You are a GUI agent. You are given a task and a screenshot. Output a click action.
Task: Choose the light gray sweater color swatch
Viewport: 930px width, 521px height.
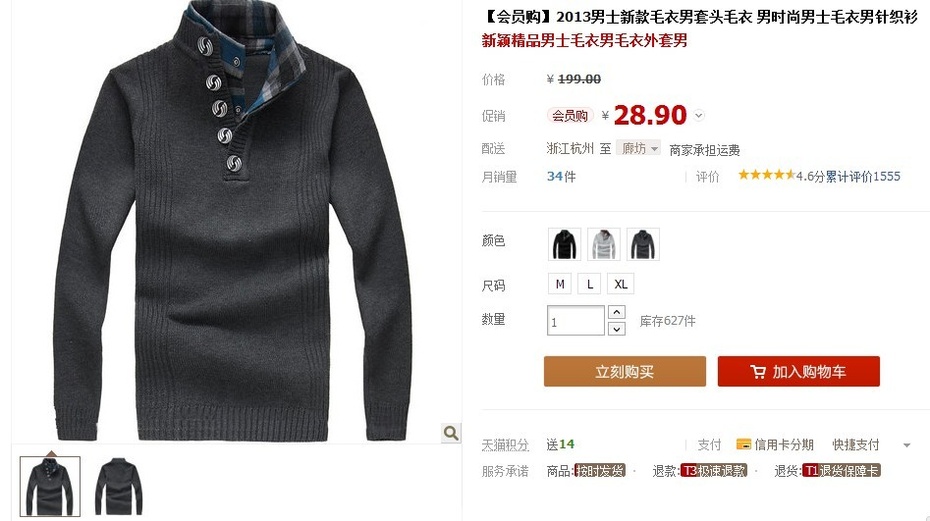tap(604, 244)
